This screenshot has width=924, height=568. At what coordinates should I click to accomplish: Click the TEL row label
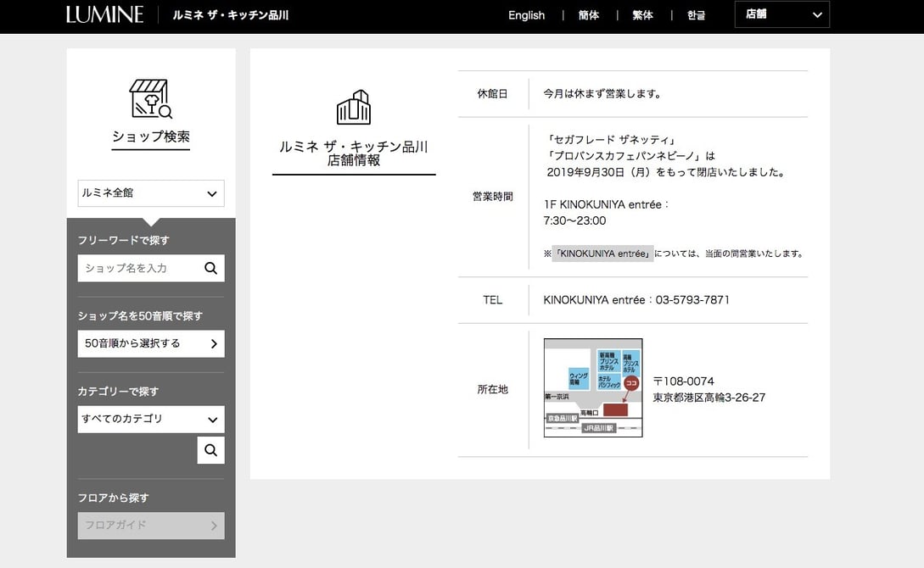[x=493, y=299]
